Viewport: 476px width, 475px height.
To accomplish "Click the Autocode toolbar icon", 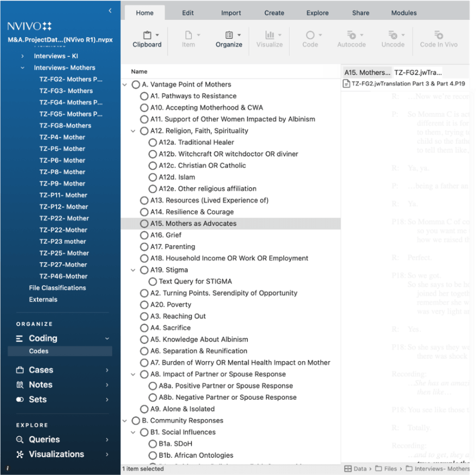I will pyautogui.click(x=352, y=35).
